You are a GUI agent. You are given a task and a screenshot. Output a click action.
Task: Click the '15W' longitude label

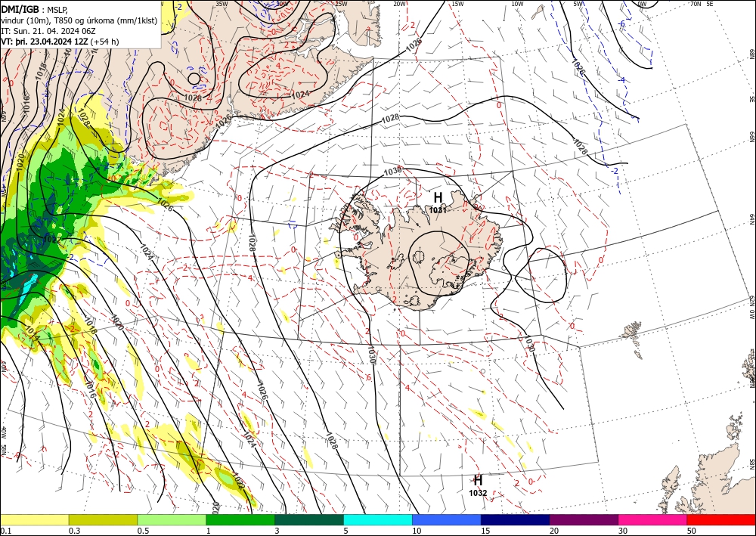[x=458, y=3]
